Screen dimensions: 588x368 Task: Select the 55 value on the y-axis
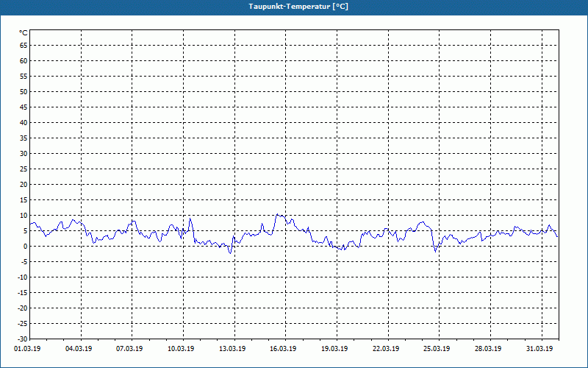(x=24, y=77)
